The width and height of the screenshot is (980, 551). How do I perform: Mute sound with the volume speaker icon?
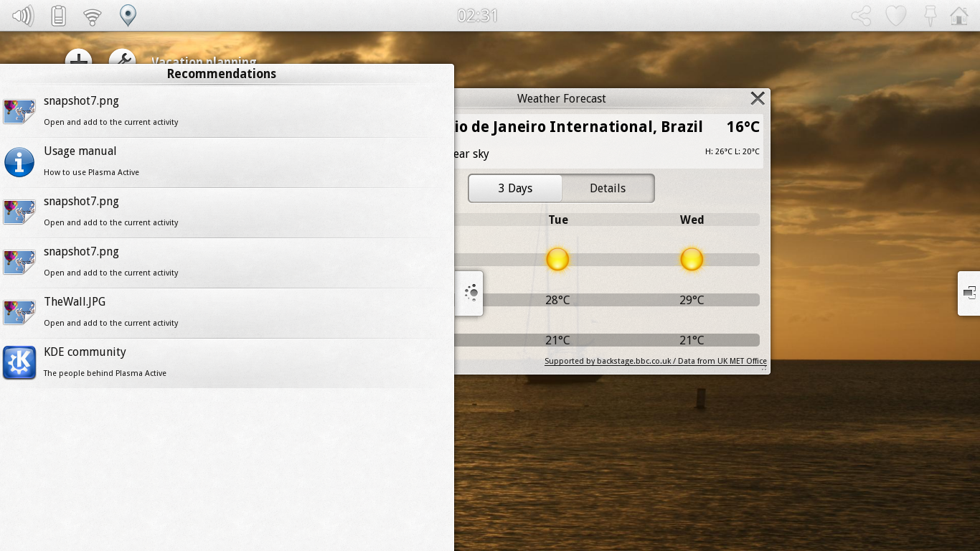point(23,16)
